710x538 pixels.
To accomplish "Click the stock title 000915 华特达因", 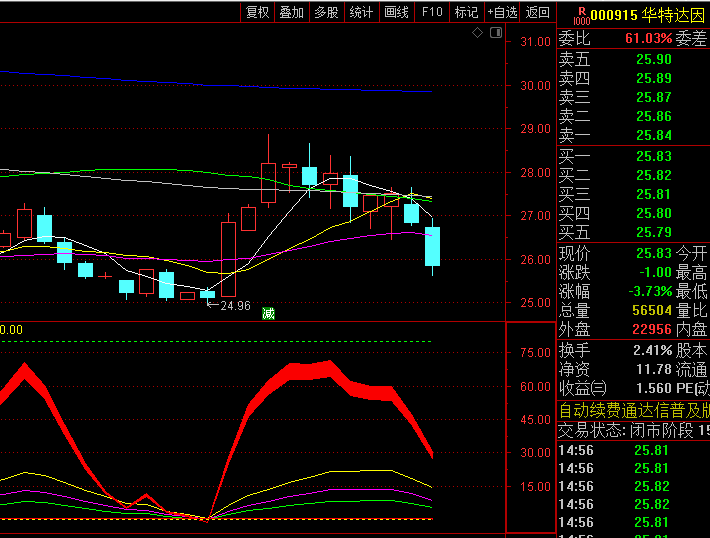I will click(648, 15).
